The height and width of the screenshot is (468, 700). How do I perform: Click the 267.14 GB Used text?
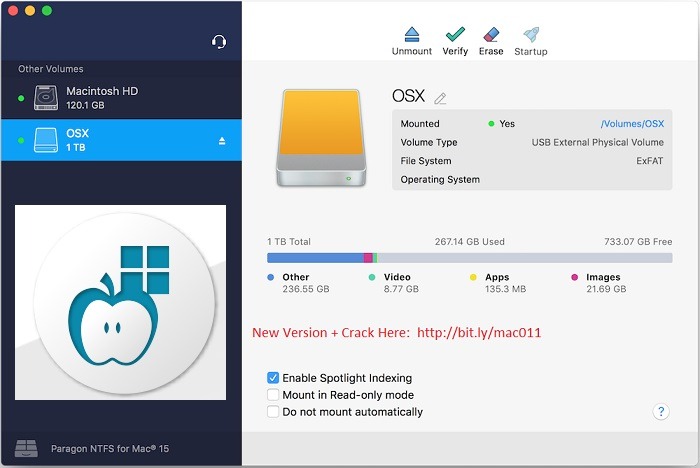470,242
